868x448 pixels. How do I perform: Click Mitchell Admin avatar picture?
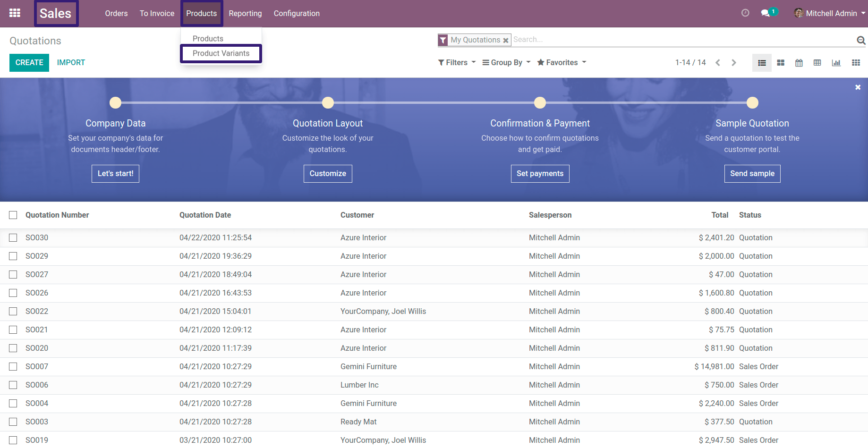(x=799, y=13)
